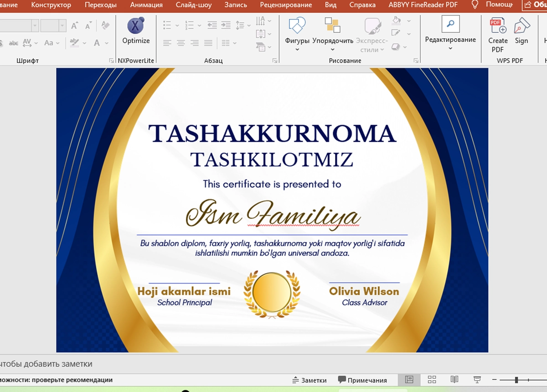
Task: Click the Помощь help search button
Action: (491, 5)
